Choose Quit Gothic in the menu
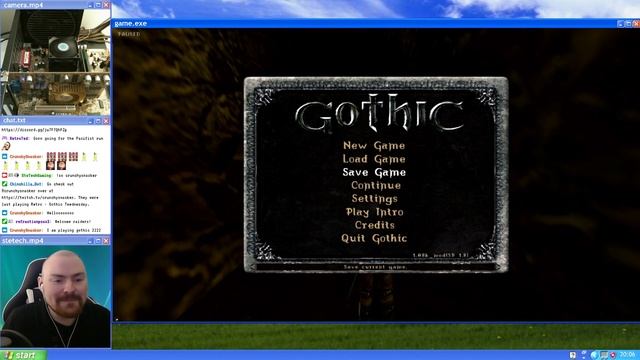640x360 pixels. [x=374, y=238]
